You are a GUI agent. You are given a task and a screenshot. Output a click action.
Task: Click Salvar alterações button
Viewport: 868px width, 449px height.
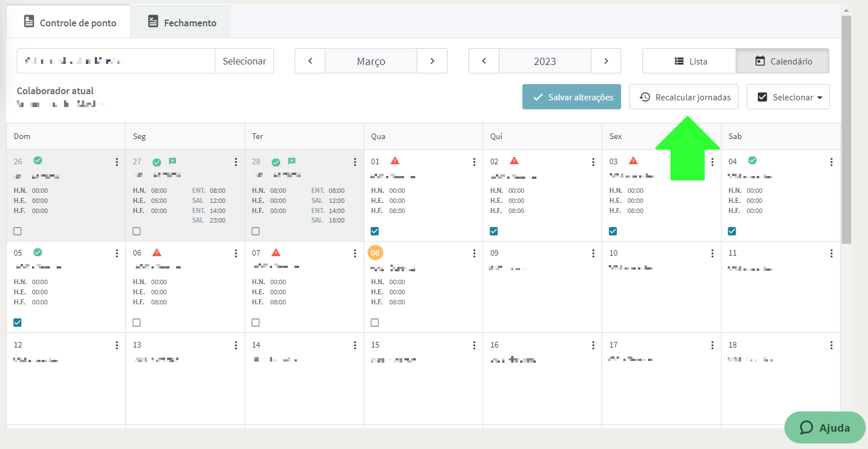click(x=572, y=97)
